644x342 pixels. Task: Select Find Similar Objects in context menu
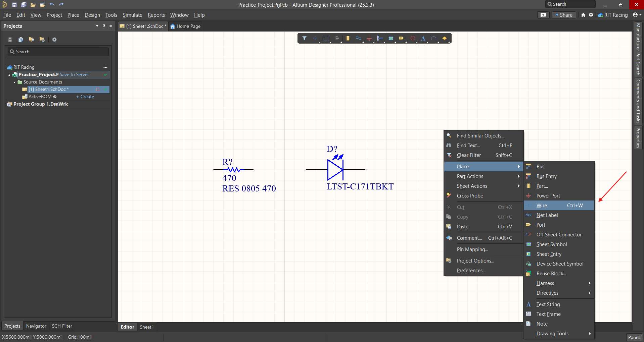(x=484, y=136)
